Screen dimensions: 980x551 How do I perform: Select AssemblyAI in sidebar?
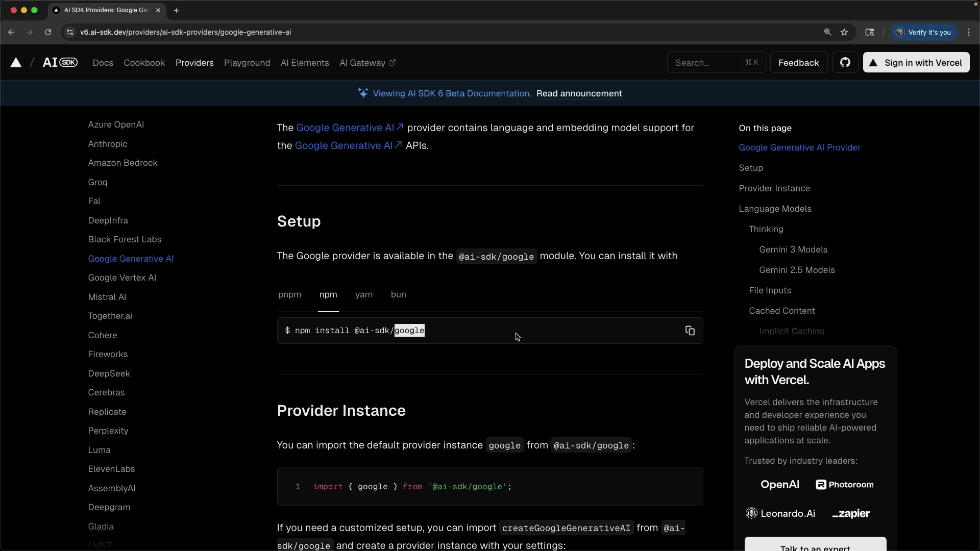(111, 488)
